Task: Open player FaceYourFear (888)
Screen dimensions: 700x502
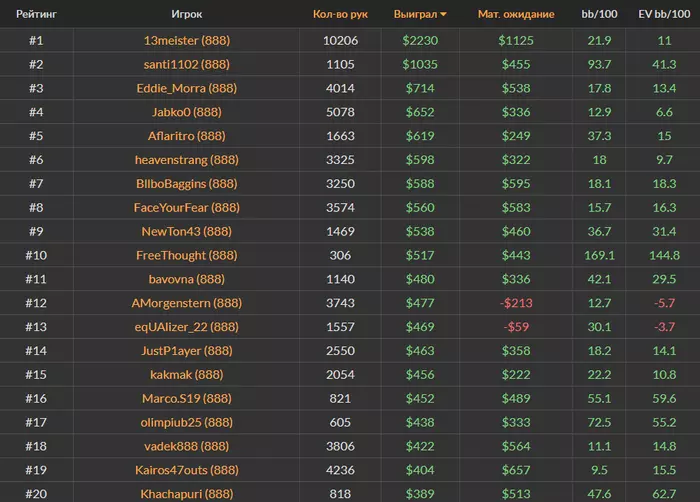Action: pyautogui.click(x=187, y=208)
